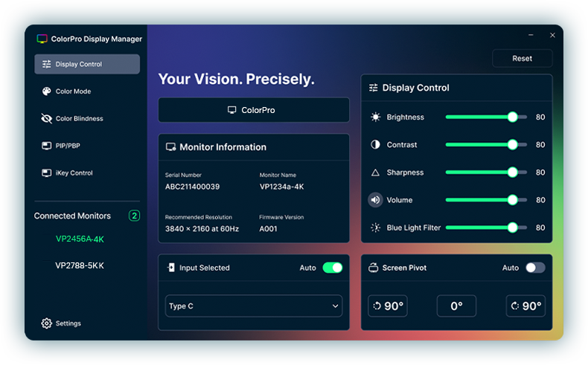The image size is (588, 365).
Task: Click the Brightness sun icon
Action: point(375,117)
